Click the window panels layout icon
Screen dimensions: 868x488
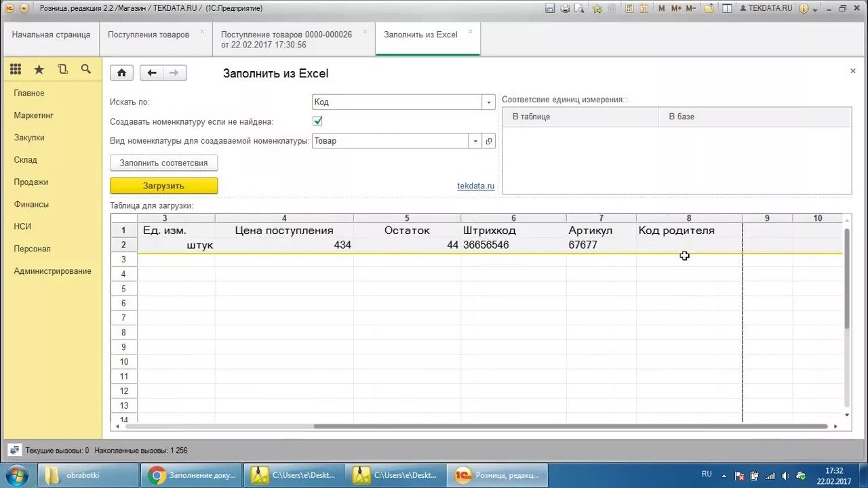pyautogui.click(x=727, y=8)
